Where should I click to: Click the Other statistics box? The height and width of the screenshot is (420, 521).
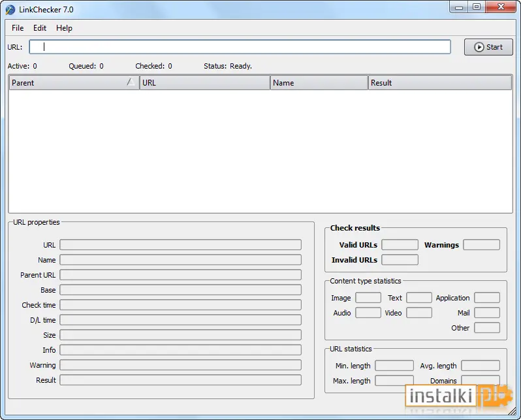click(487, 327)
